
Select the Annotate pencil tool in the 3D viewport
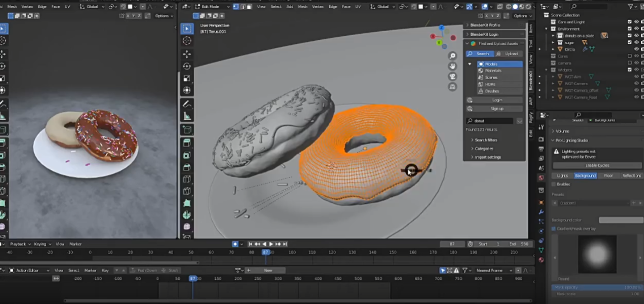coord(187,105)
